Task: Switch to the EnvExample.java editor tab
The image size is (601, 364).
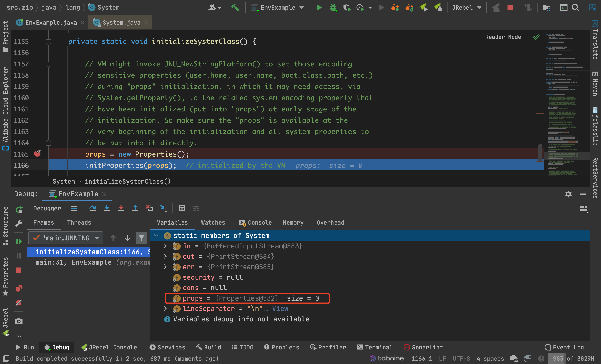Action: coord(51,23)
